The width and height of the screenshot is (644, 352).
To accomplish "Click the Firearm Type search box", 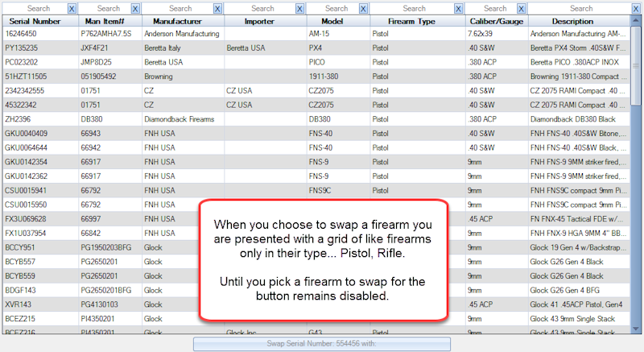I will click(412, 9).
